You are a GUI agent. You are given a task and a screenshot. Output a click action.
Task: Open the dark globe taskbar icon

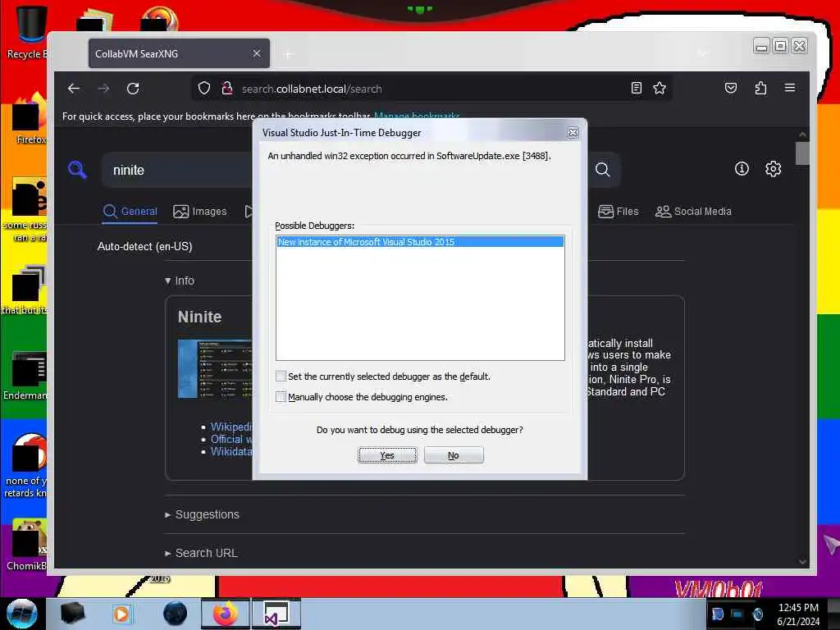175,614
